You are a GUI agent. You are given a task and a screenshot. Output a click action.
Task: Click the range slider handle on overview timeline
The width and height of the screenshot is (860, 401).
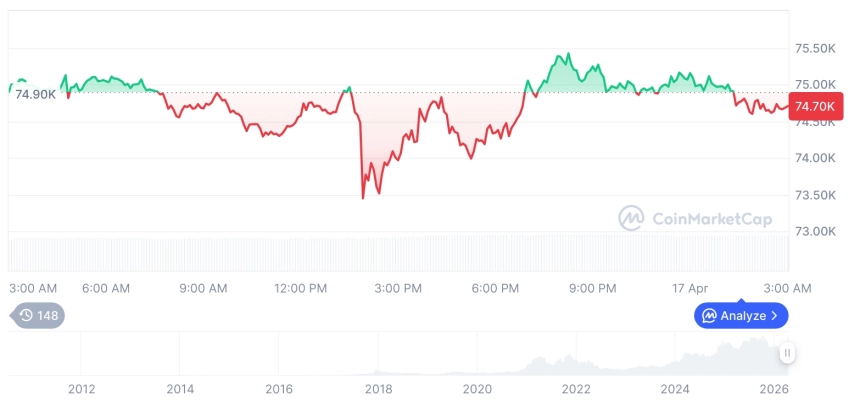tap(787, 352)
